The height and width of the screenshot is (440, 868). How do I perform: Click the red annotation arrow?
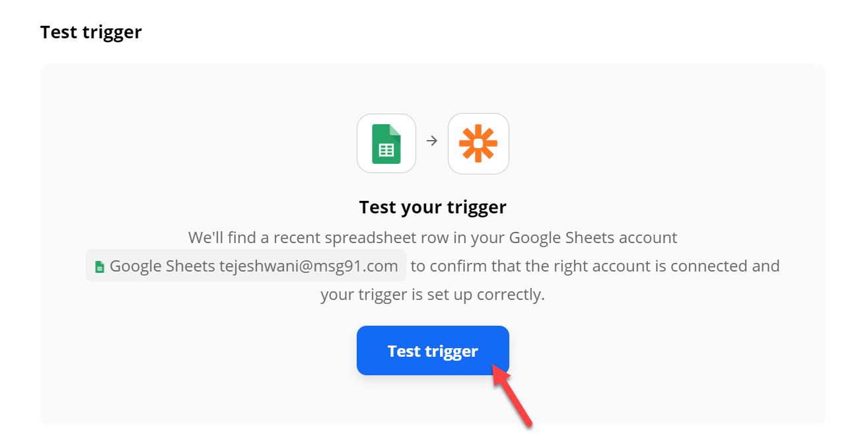point(513,397)
